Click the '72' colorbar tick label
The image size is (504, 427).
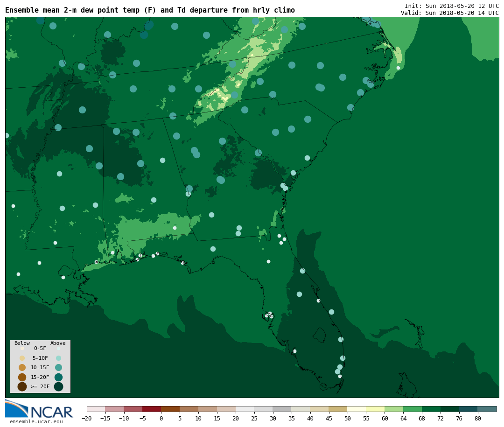tap(441, 418)
